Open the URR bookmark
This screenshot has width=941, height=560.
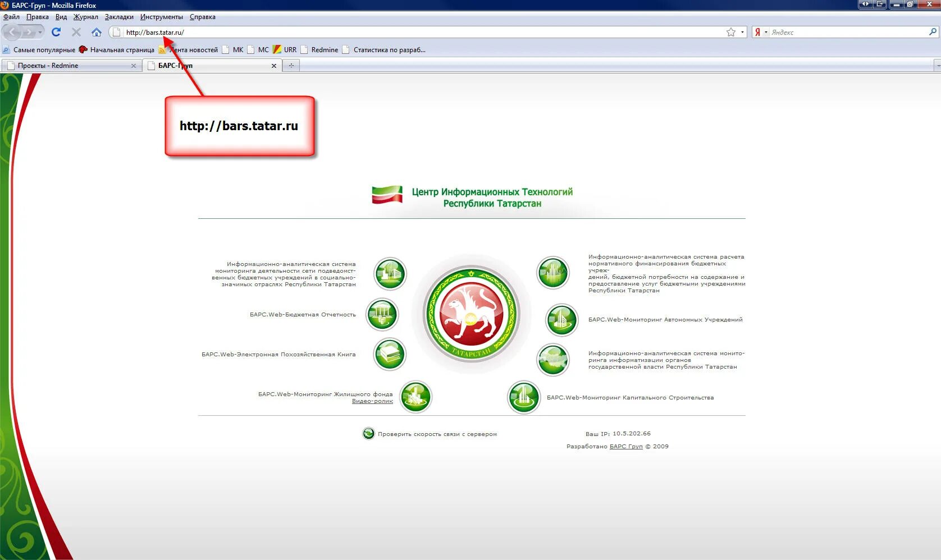tap(285, 49)
